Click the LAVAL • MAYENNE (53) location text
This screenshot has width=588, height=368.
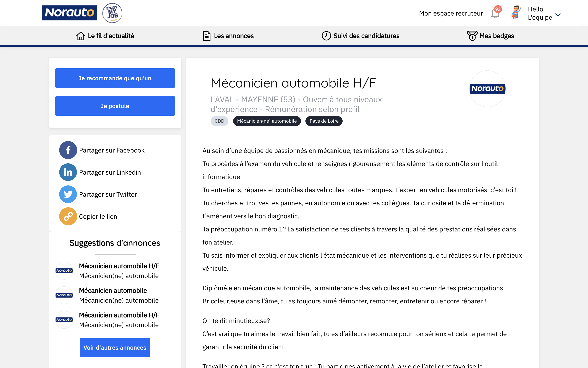(x=253, y=100)
